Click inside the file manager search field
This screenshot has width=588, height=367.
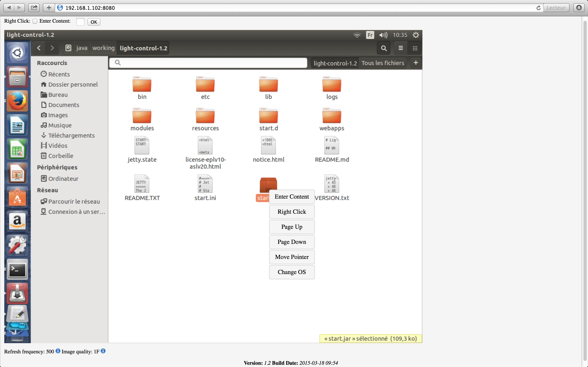(208, 63)
